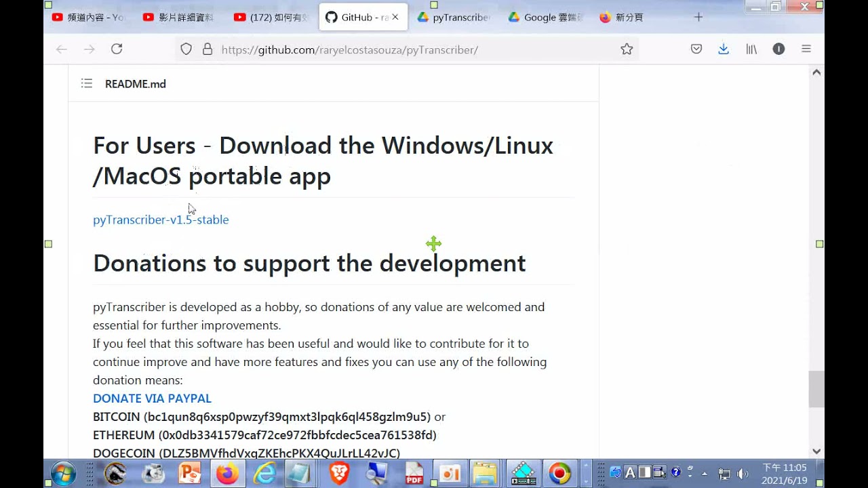The image size is (868, 488).
Task: Open Internet Explorer from the taskbar
Action: (x=264, y=473)
